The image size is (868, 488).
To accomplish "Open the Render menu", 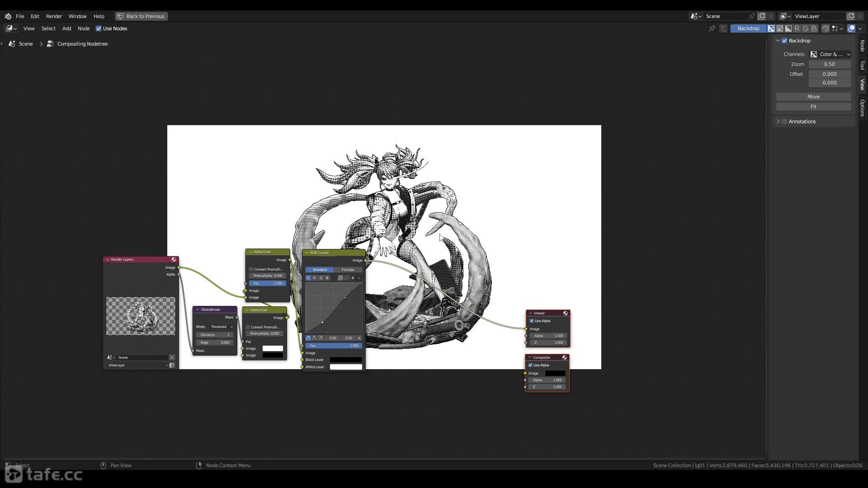I will 54,16.
